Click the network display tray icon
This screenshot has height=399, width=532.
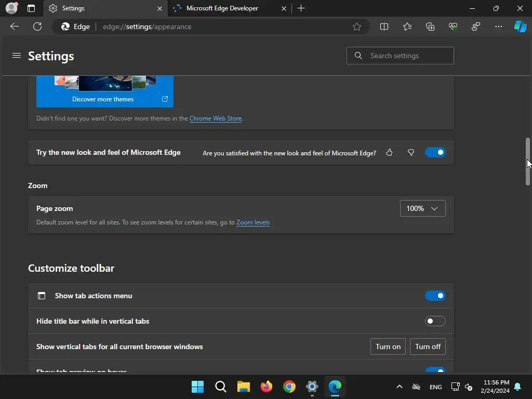tap(455, 387)
